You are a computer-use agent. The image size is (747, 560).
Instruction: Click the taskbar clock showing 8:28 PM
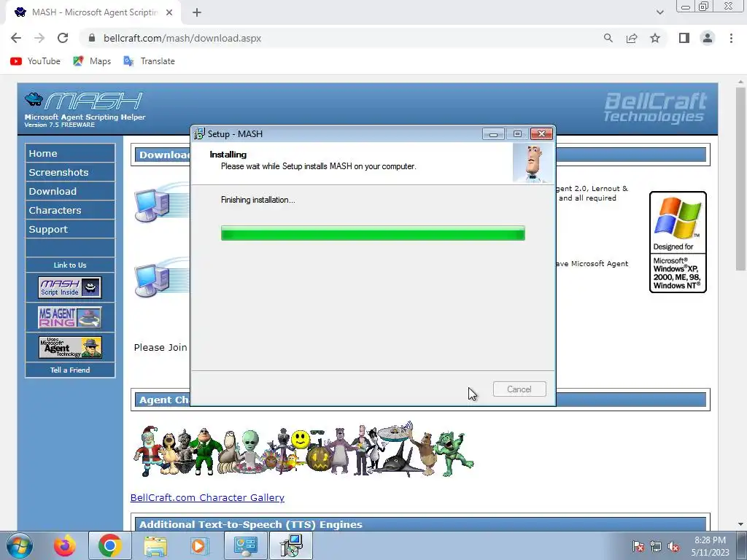(x=710, y=546)
